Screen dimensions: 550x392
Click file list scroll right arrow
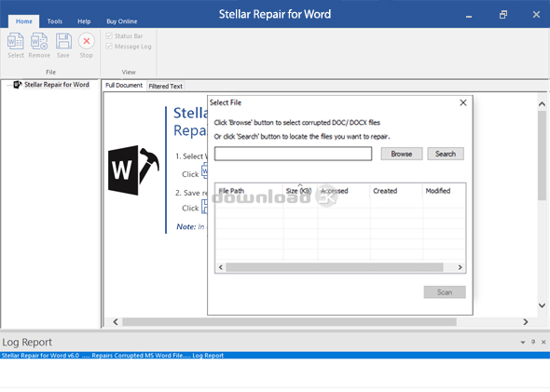click(460, 267)
